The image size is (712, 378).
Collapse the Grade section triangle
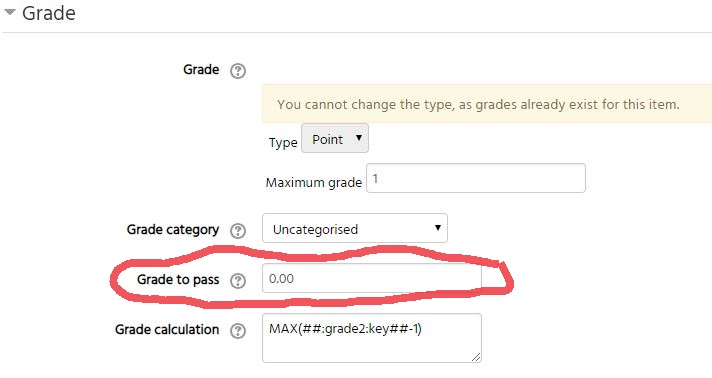click(10, 12)
